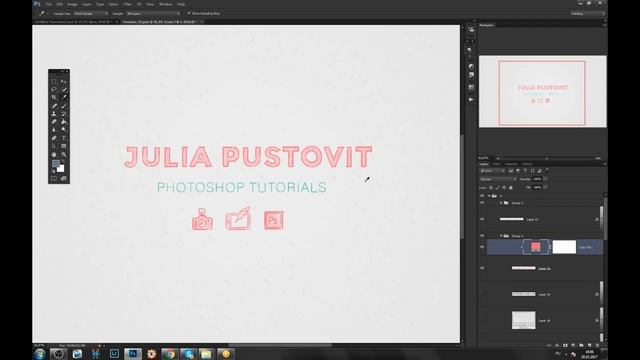Screen dimensions: 640x360
Task: Select the Paint Bucket tool
Action: click(64, 122)
